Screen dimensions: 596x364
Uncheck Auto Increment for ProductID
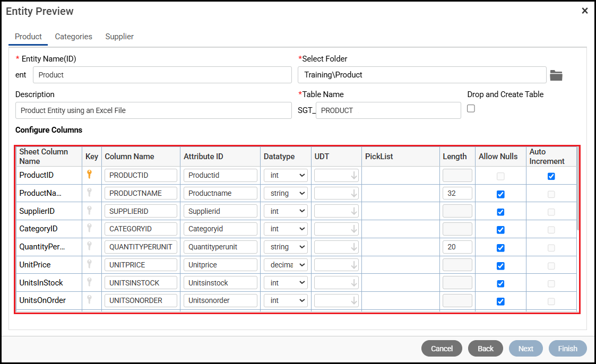click(551, 176)
